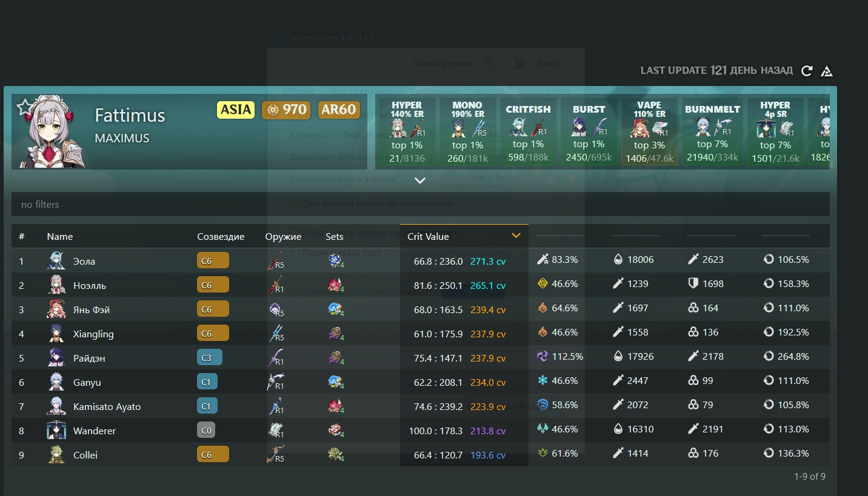Click Collei's R5 bow weapon icon
This screenshot has height=496, width=868.
point(275,455)
